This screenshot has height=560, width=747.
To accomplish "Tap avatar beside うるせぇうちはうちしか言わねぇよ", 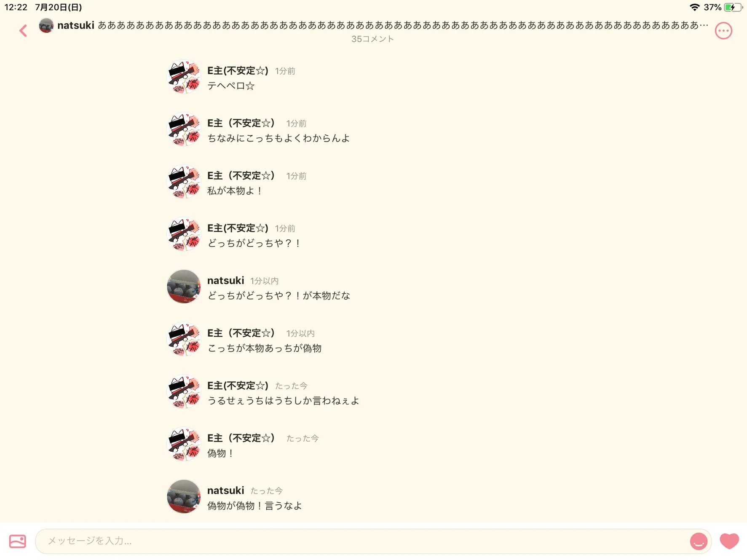I will pos(184,391).
